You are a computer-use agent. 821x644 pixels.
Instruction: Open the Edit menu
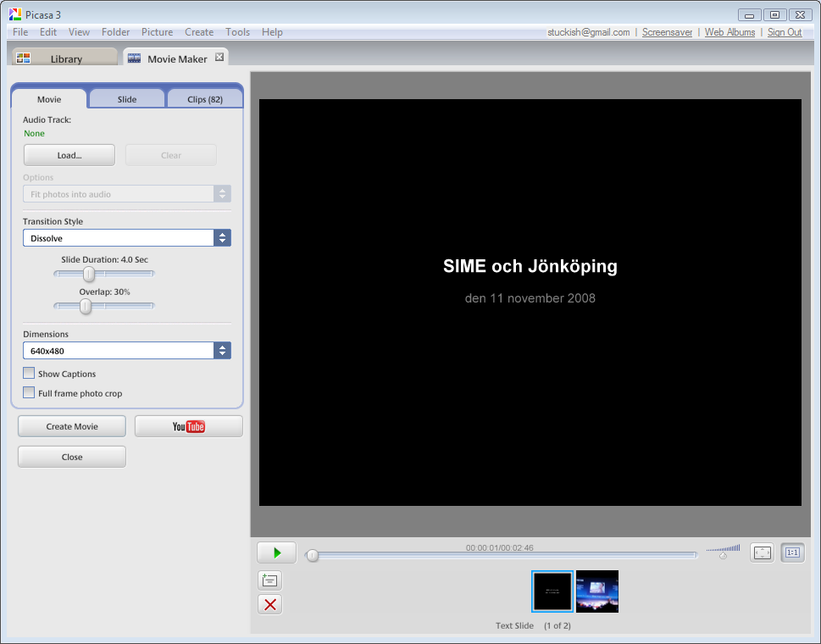[x=48, y=32]
